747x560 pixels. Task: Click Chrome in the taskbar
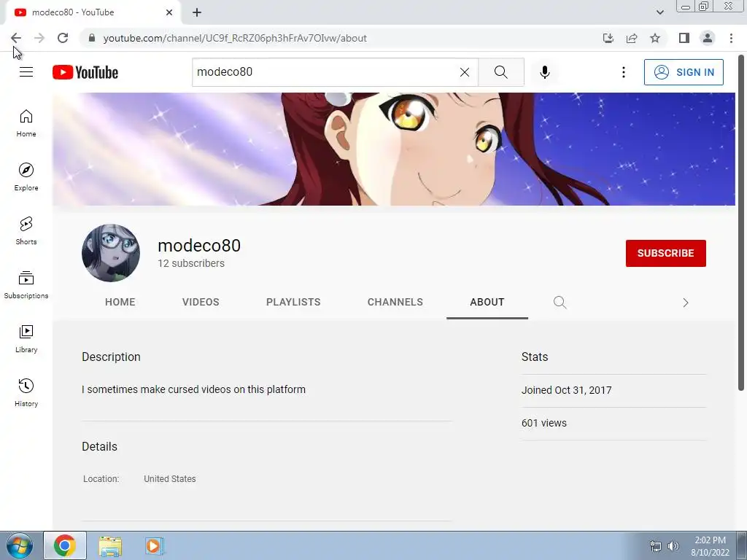pyautogui.click(x=65, y=545)
